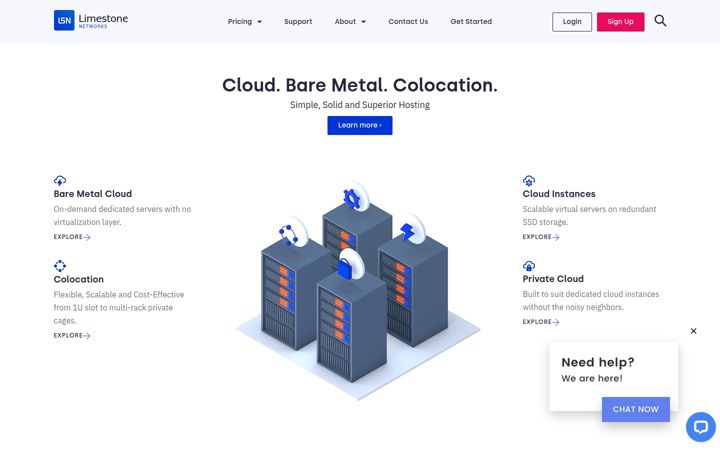Go to Get Started
Image resolution: width=720 pixels, height=450 pixels.
coord(471,22)
